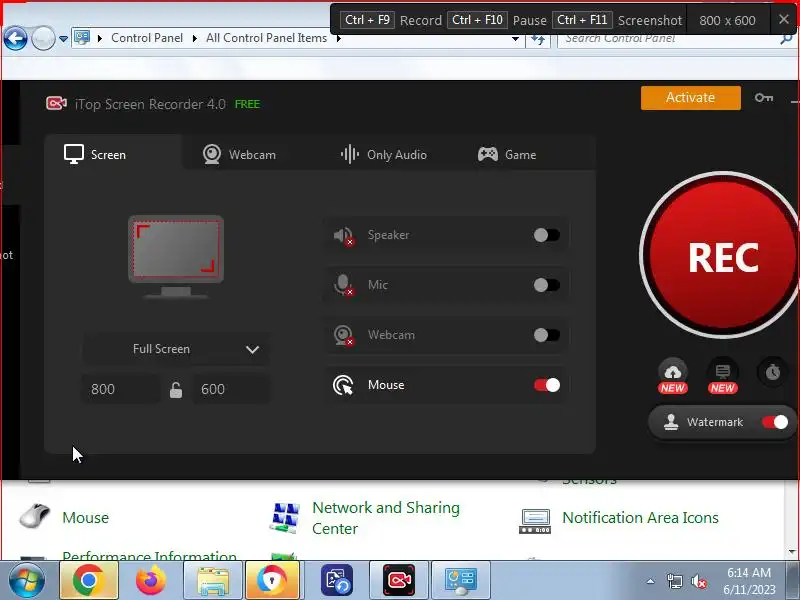
Task: Click Network and Sharing Center icon
Action: pos(285,517)
